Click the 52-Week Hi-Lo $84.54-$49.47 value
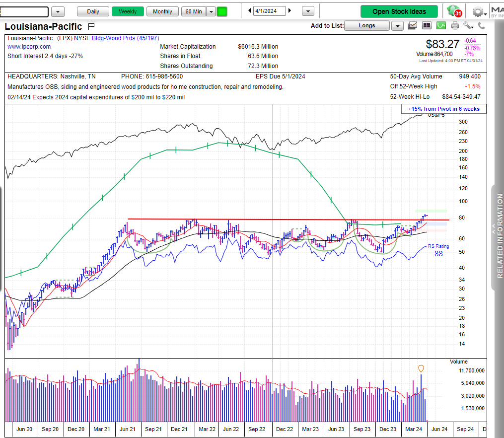The height and width of the screenshot is (438, 504). pos(461,97)
